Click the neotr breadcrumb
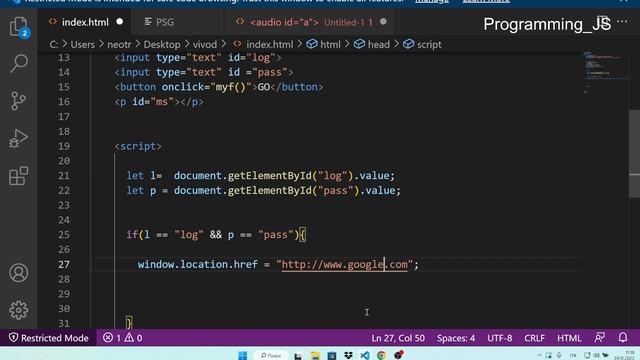The width and height of the screenshot is (640, 360). [119, 44]
